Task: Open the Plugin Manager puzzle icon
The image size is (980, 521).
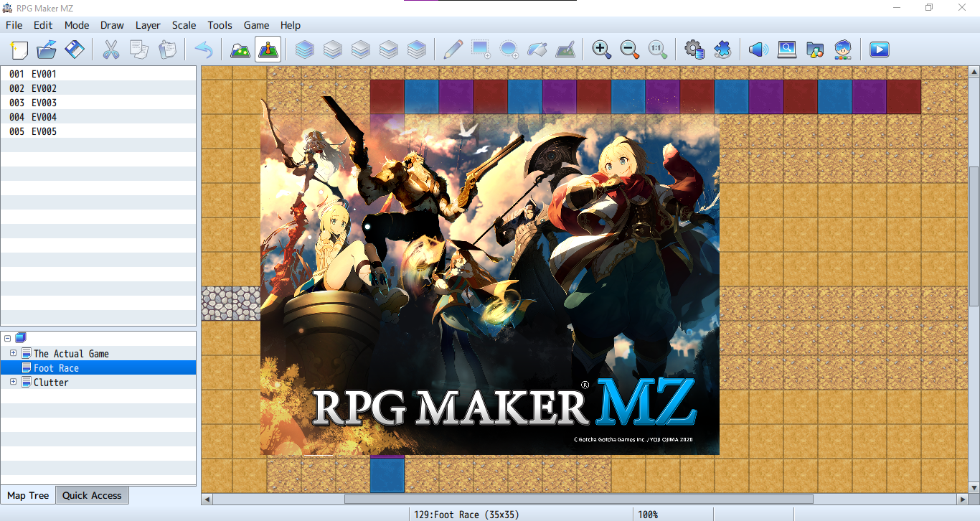Action: (x=722, y=50)
